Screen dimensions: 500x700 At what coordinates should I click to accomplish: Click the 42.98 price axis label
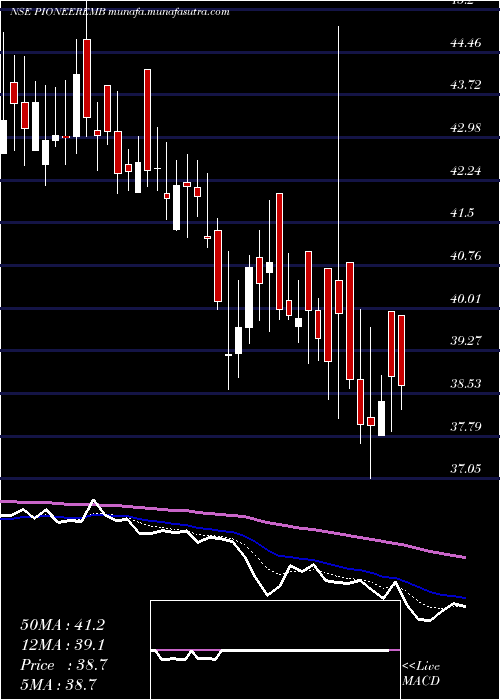click(x=466, y=128)
